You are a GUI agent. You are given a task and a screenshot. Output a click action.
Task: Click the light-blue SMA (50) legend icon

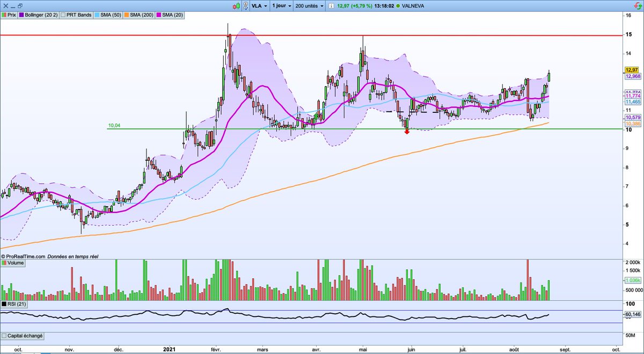[x=97, y=15]
